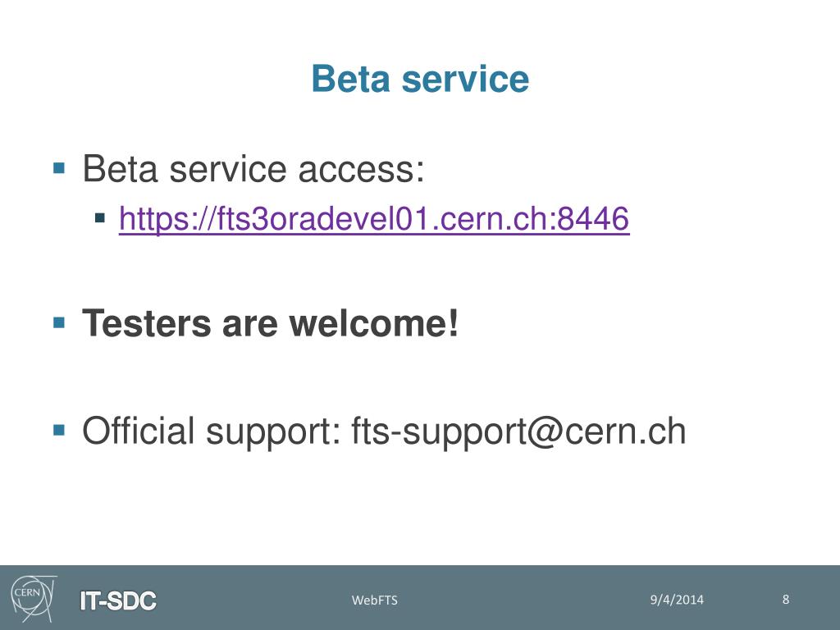Click the 9/4/2014 date in footer
The height and width of the screenshot is (630, 840).
point(677,600)
